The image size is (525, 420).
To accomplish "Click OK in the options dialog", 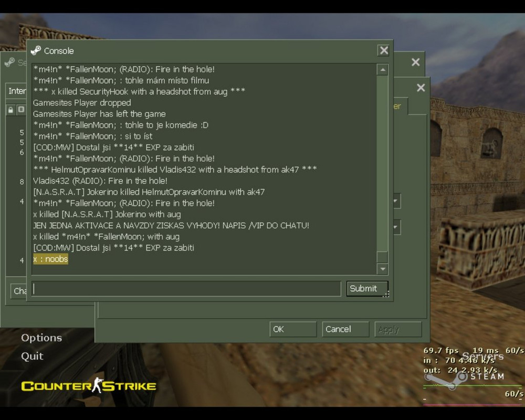I will tap(293, 329).
